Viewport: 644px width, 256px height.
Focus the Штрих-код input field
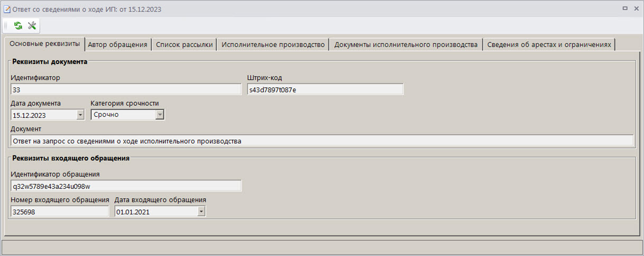325,89
